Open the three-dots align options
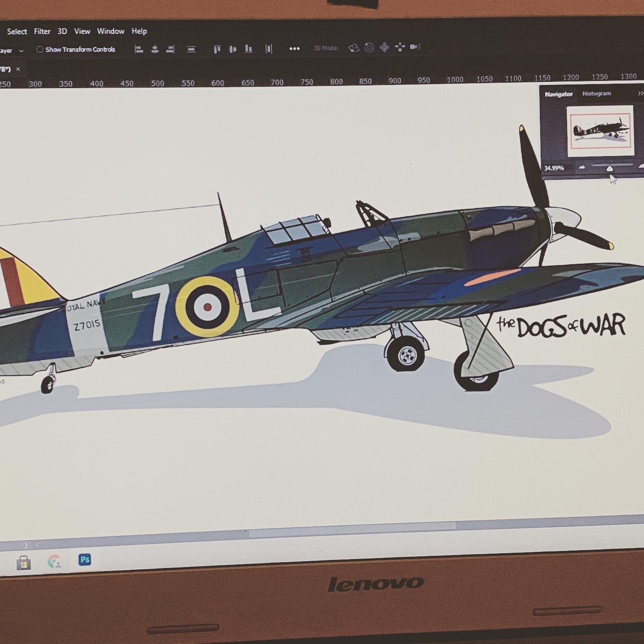Viewport: 644px width, 644px height. (294, 49)
